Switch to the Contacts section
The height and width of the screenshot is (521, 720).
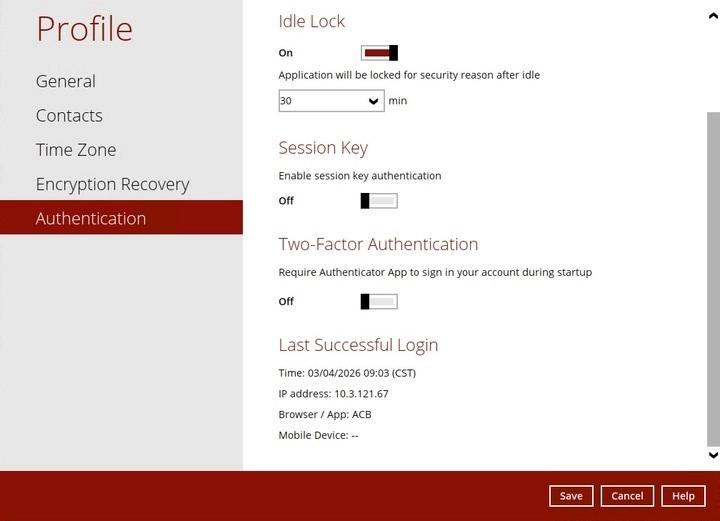[x=69, y=116]
